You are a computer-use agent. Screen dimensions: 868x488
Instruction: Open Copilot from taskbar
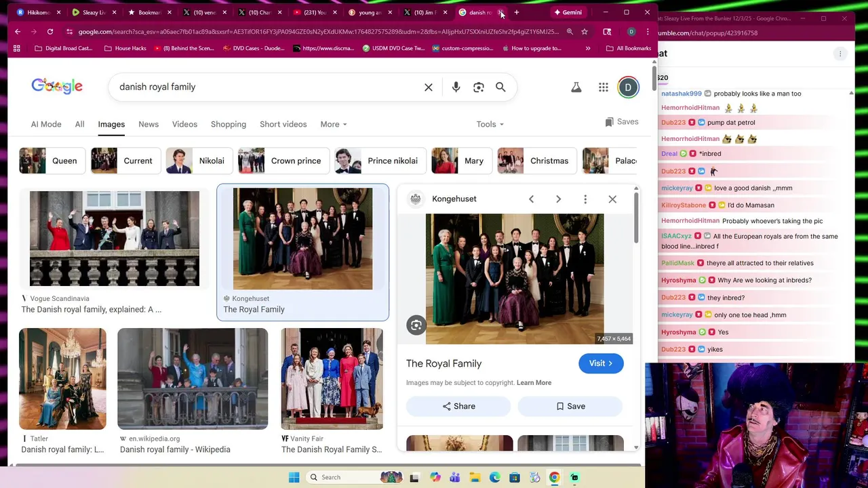click(435, 477)
